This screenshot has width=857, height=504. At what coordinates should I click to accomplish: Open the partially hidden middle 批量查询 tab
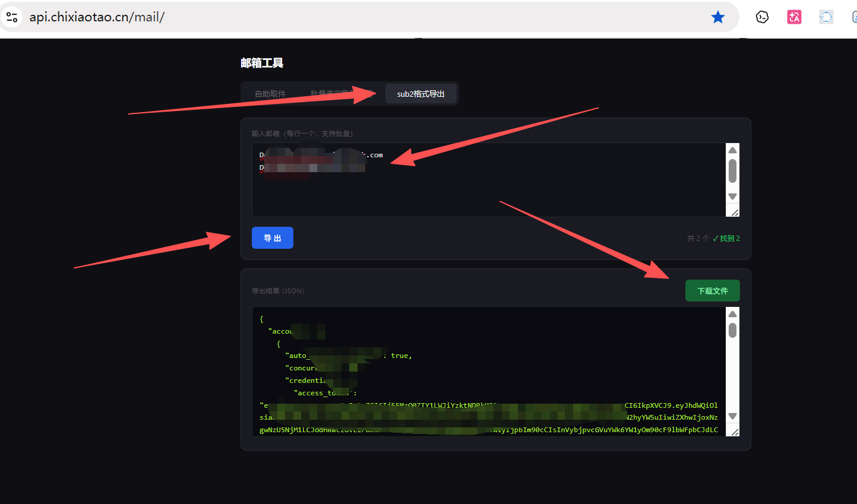[x=340, y=94]
